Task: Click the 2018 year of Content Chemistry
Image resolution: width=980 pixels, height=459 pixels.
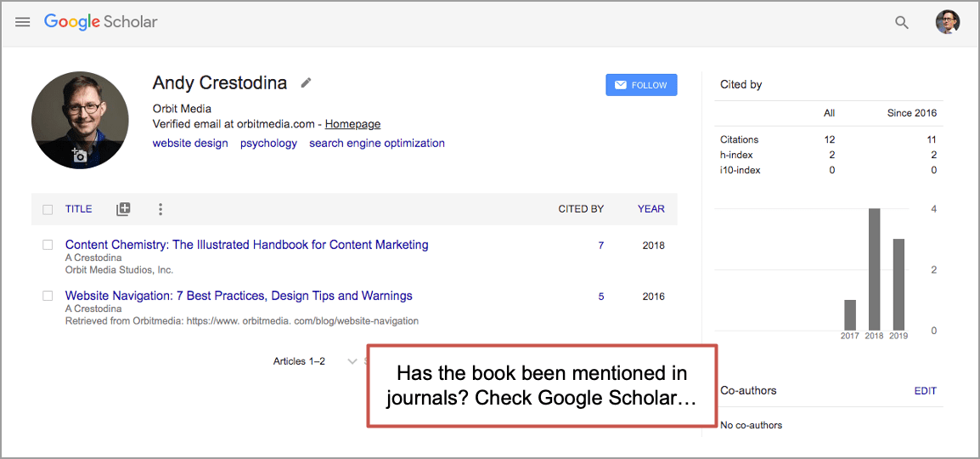Action: (x=654, y=246)
